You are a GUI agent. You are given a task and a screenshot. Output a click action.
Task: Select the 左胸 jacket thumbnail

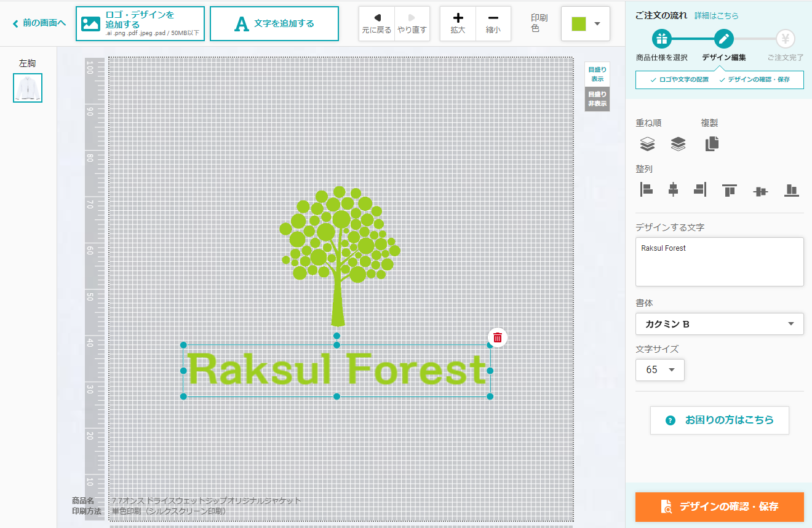28,88
